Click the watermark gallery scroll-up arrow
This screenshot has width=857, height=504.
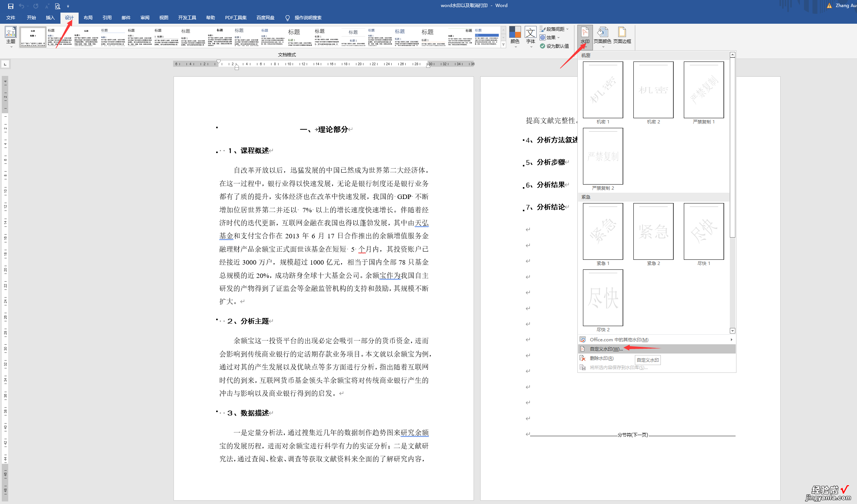click(x=732, y=55)
